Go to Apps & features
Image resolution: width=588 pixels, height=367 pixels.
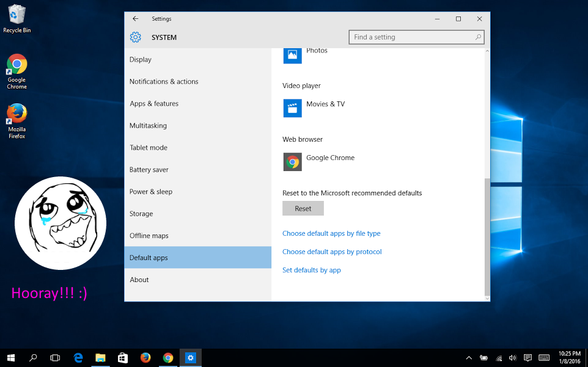[x=197, y=104]
